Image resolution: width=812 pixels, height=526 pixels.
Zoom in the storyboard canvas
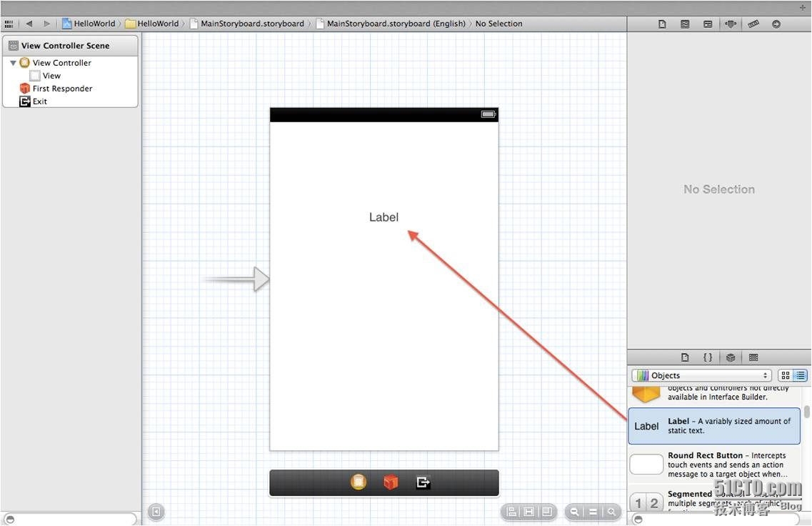tap(611, 512)
